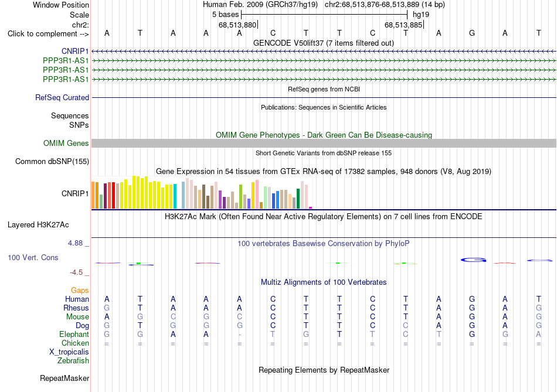This screenshot has height=392, width=557.
Task: Click the GENCODE V50lift37 track title
Action: click(324, 43)
